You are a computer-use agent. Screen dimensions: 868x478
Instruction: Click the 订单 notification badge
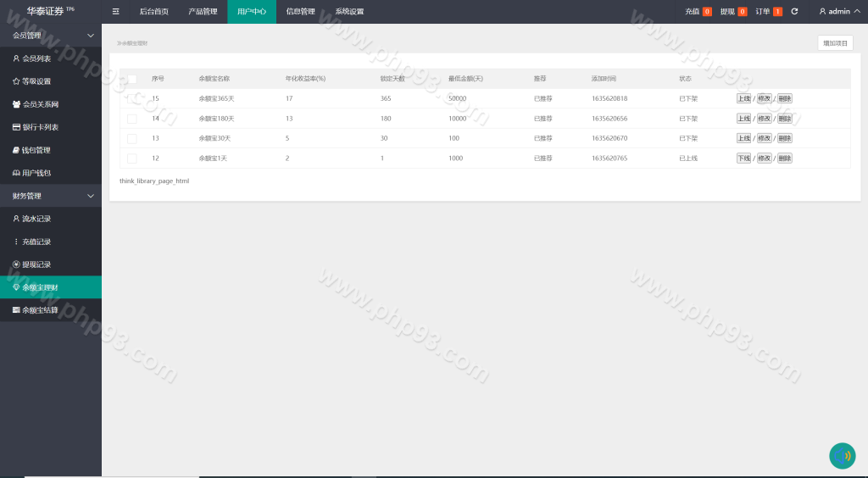[777, 12]
